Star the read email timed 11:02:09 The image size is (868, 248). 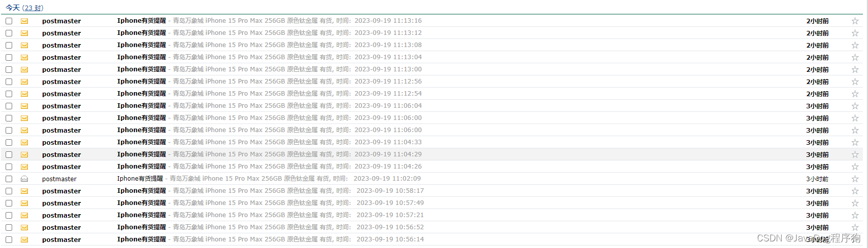[x=855, y=179]
